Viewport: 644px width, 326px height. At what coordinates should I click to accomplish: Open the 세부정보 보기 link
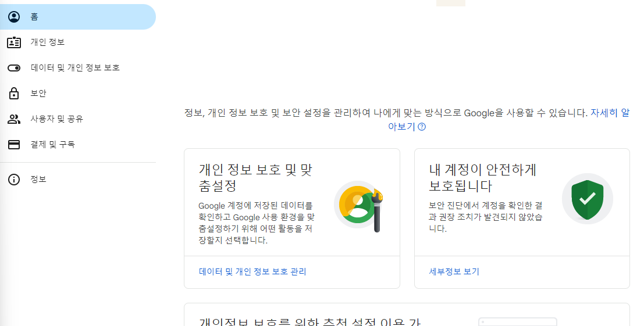[x=454, y=271]
